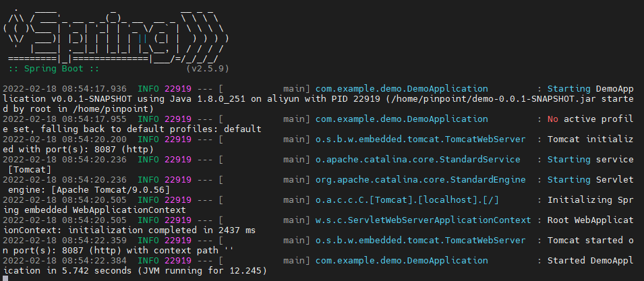Select logger 'org.apache.catalina.core.StandardEngine'
Image resolution: width=644 pixels, height=281 pixels.
click(421, 180)
